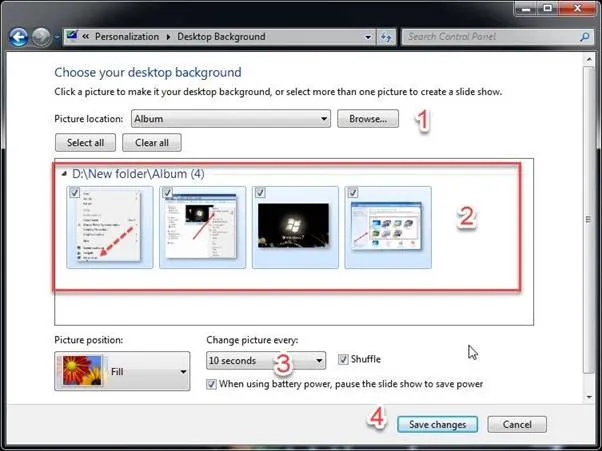Image resolution: width=602 pixels, height=451 pixels.
Task: Click Desktop Background breadcrumb item
Action: point(221,37)
